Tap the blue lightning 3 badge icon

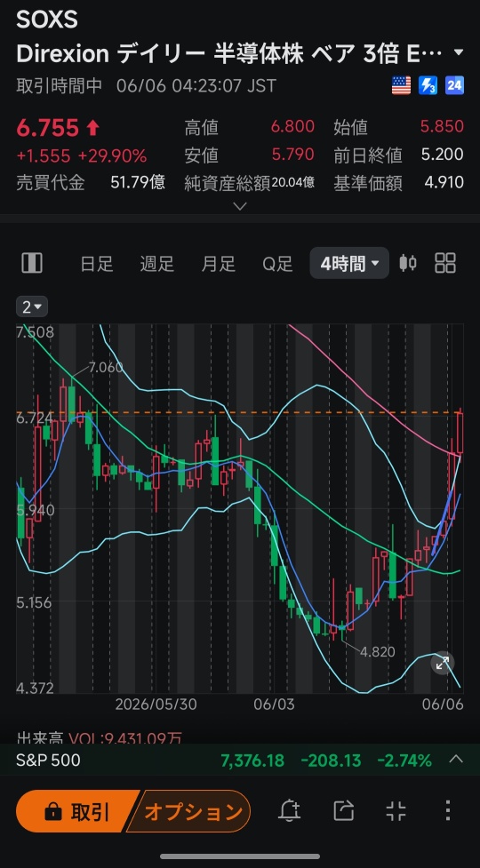pyautogui.click(x=428, y=85)
